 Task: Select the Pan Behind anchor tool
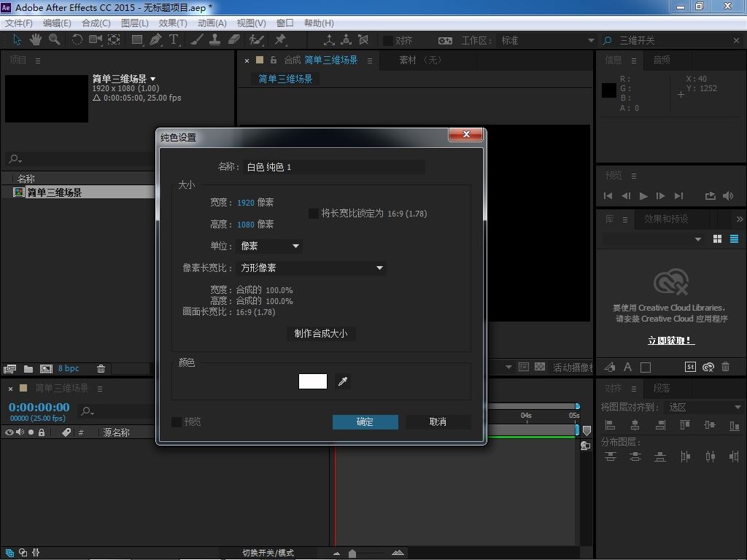114,39
